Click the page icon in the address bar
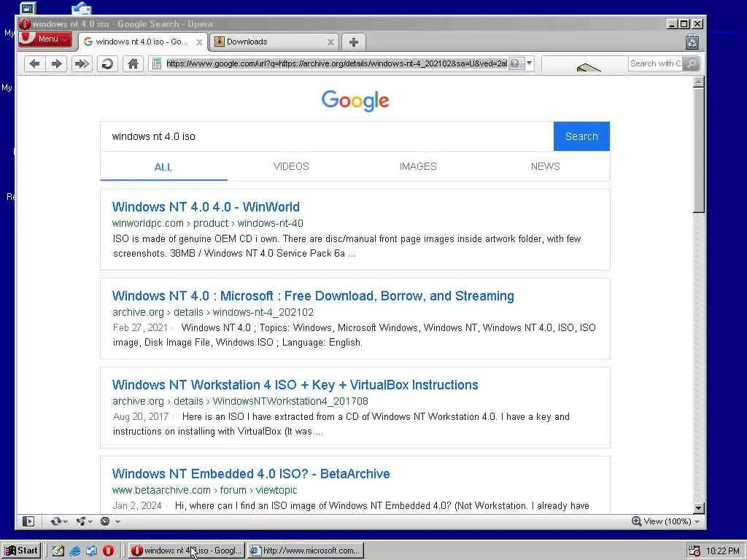The height and width of the screenshot is (560, 747). 157,63
